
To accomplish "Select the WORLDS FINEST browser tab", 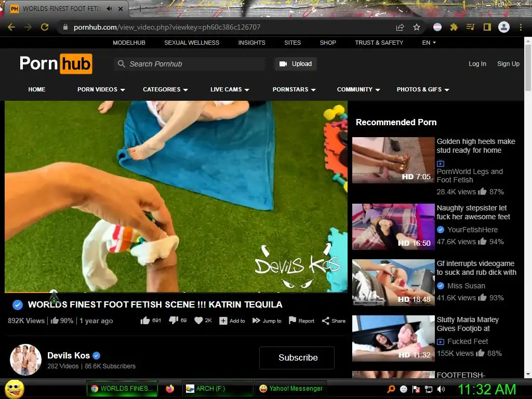I will point(61,9).
